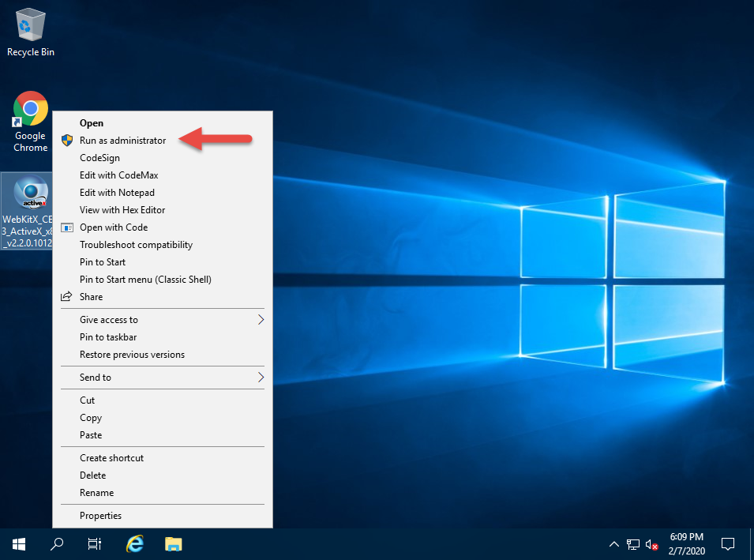Viewport: 754px width, 560px height.
Task: Show hidden icons in the system tray
Action: point(613,544)
